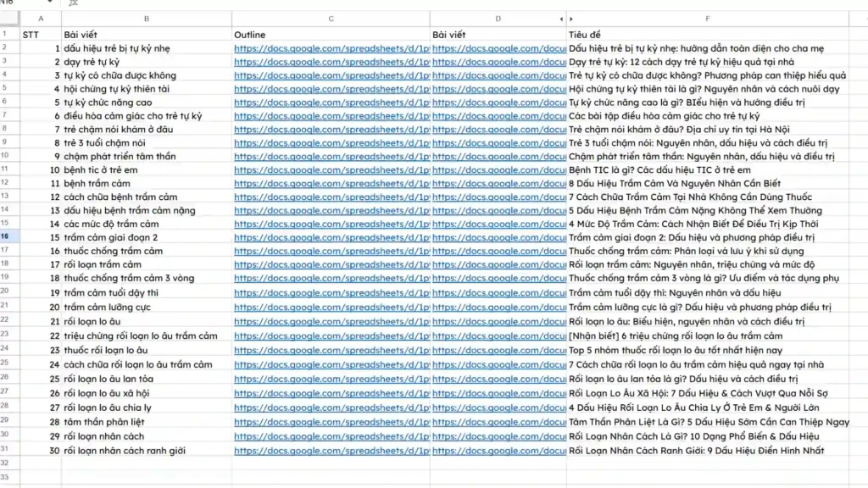This screenshot has width=868, height=488.
Task: Click the cell "điều hòa cảm giác cho trẻ tự kỷ"
Action: click(x=147, y=116)
